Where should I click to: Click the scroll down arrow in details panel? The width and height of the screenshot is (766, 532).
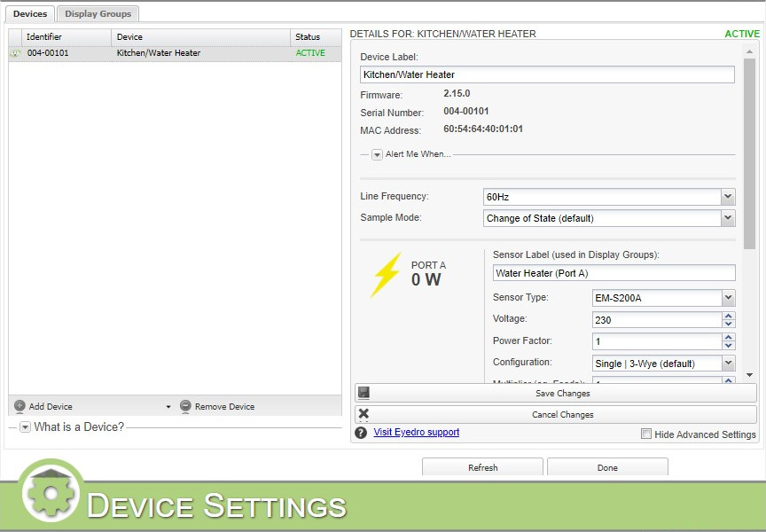point(749,375)
